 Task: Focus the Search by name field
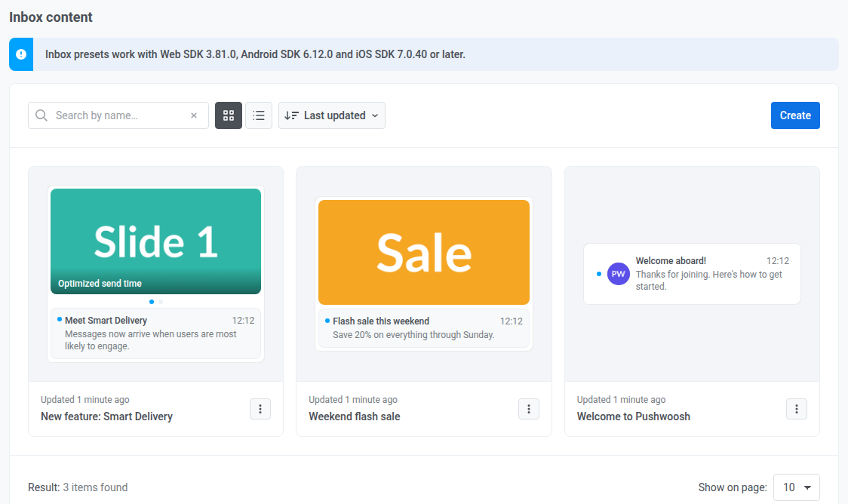[x=118, y=115]
